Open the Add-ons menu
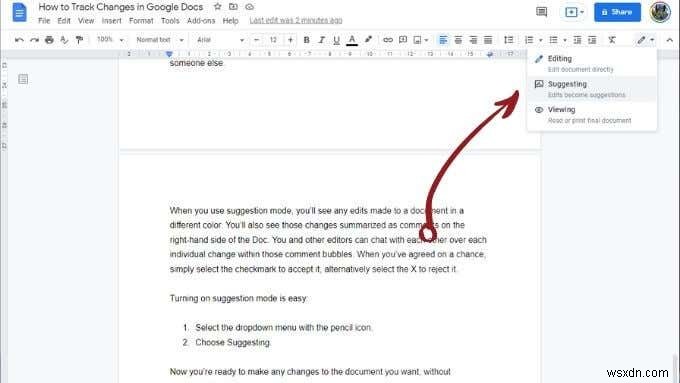 pyautogui.click(x=201, y=20)
